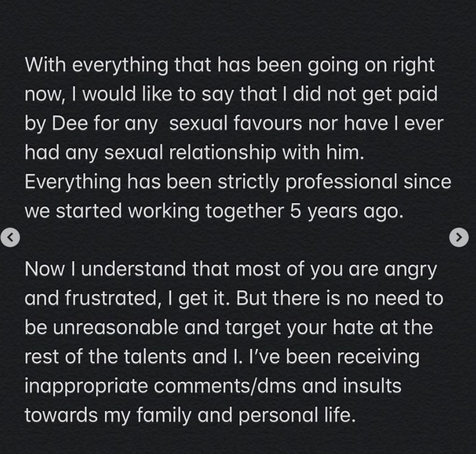Click the line starting "With everything that has"
The height and width of the screenshot is (454, 476).
(230, 66)
